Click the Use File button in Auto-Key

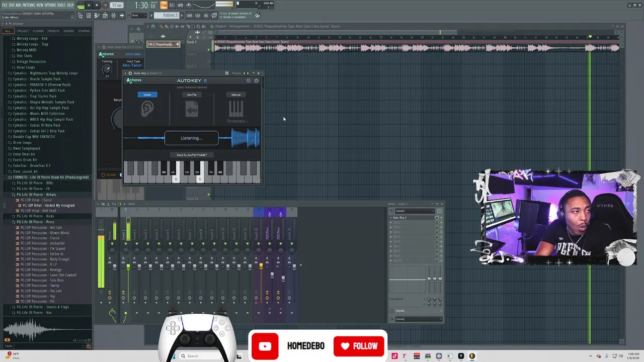[x=192, y=95]
